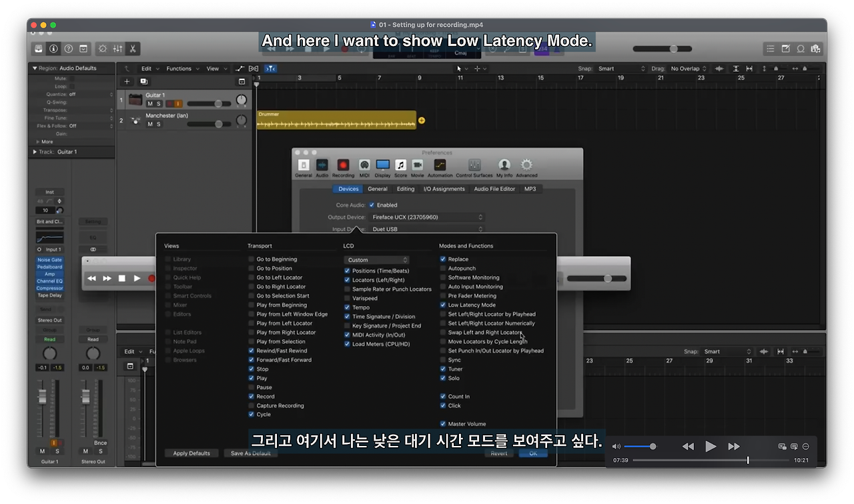This screenshot has width=854, height=504.
Task: Switch to Editing tab in Audio preferences
Action: coord(406,189)
